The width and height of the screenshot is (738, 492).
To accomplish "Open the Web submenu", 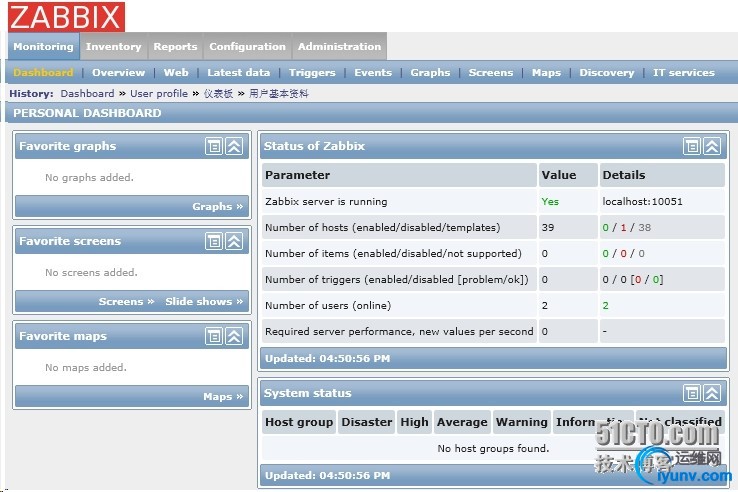I will coord(176,73).
